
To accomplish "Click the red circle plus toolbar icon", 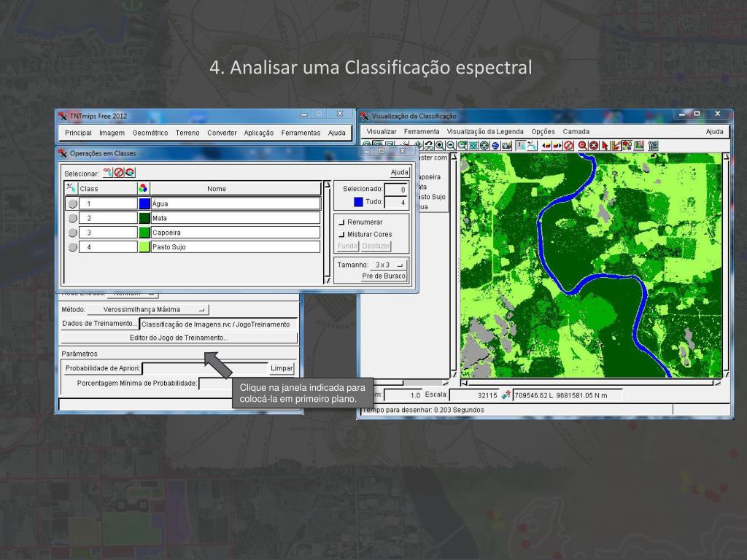I will point(594,145).
